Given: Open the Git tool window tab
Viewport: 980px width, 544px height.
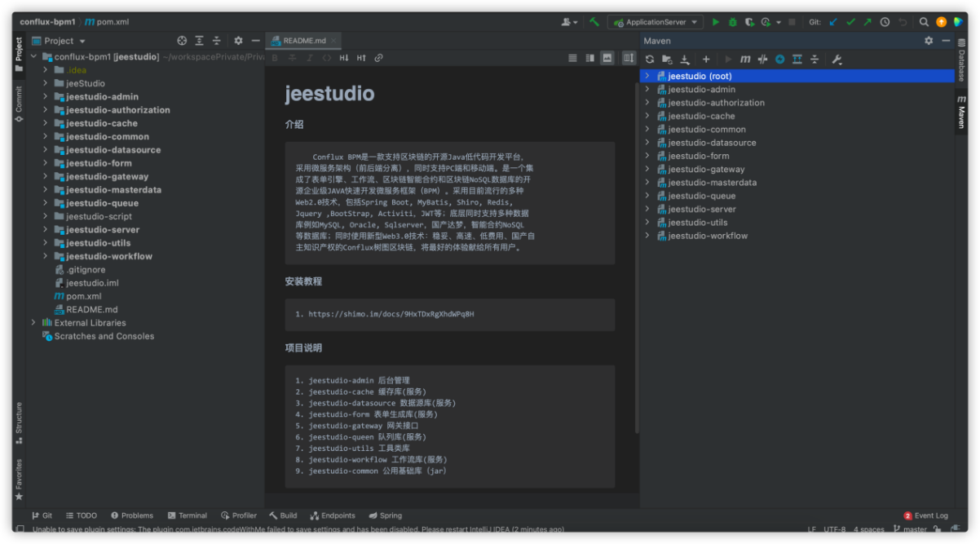Looking at the screenshot, I should pos(42,515).
